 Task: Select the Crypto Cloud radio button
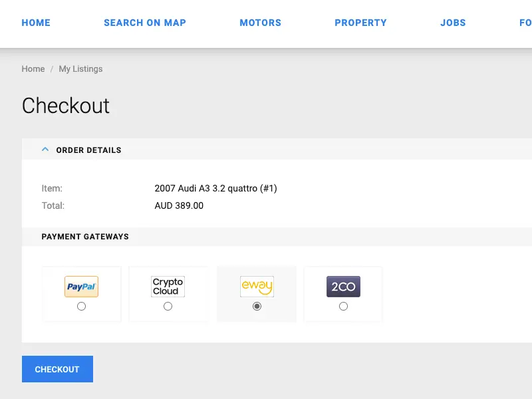coord(168,307)
